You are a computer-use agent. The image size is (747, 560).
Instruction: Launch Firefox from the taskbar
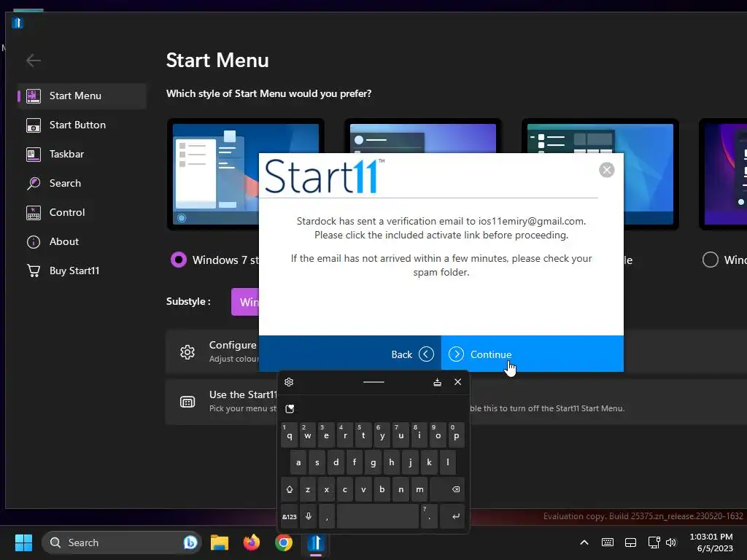[252, 542]
